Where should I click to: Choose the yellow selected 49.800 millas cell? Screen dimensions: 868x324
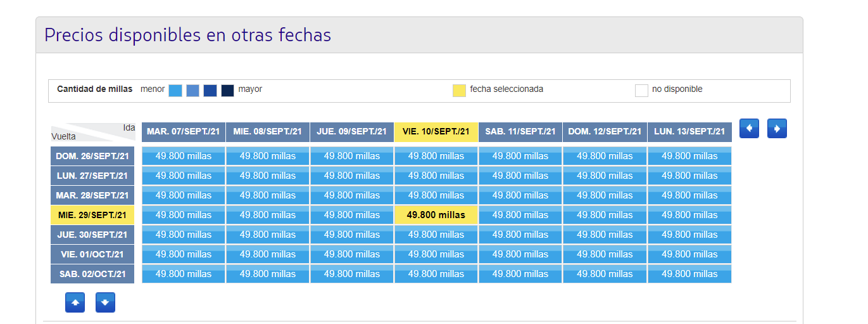(x=436, y=215)
